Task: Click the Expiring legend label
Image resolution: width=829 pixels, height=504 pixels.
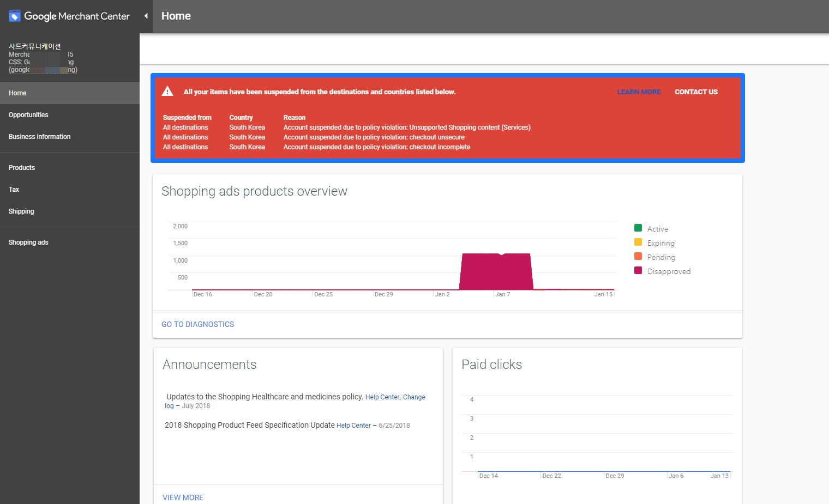Action: pyautogui.click(x=661, y=243)
